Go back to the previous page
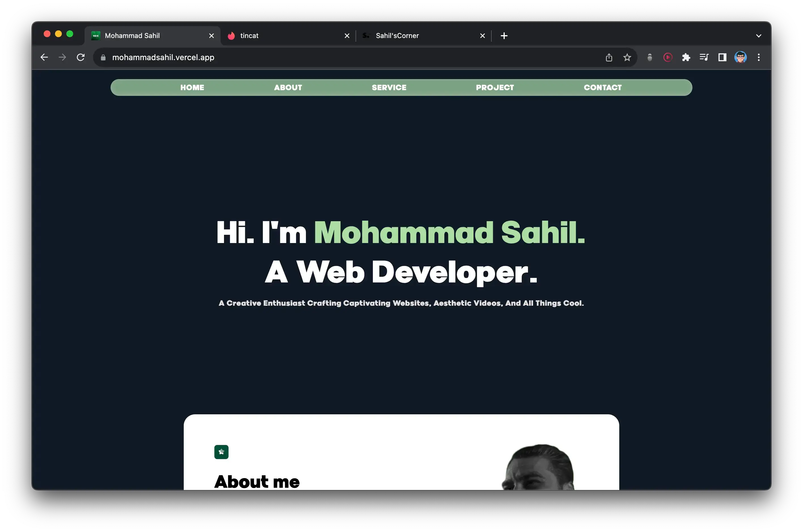 pos(44,57)
